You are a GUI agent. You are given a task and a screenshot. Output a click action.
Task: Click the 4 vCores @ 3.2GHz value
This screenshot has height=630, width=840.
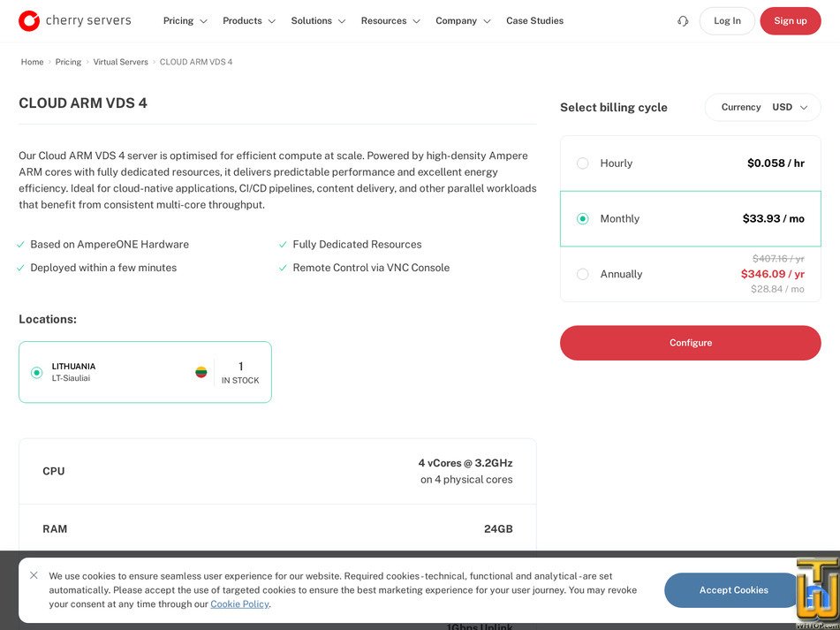click(465, 463)
